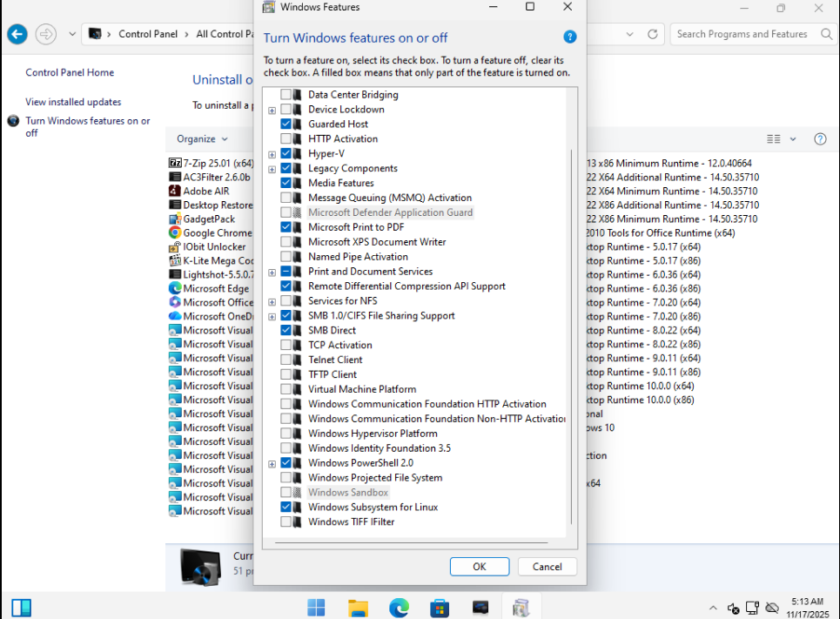Click the back navigation arrow
The width and height of the screenshot is (840, 619).
[x=17, y=34]
